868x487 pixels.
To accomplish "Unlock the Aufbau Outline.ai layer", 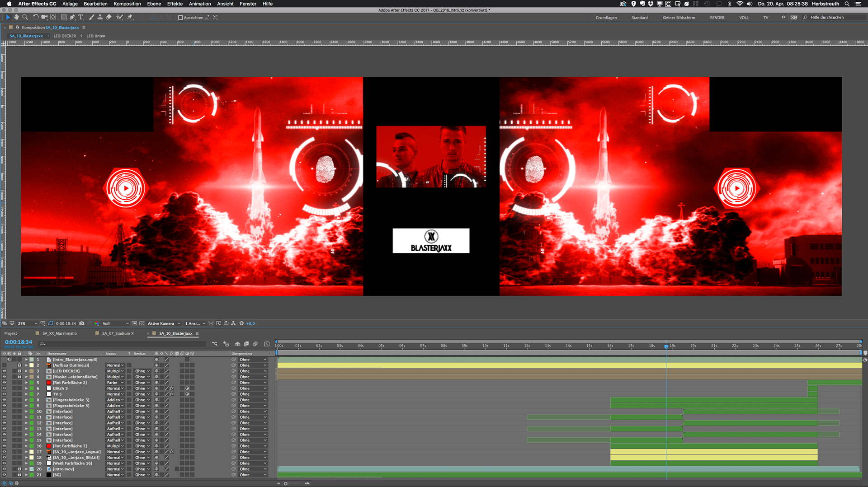I will [19, 365].
